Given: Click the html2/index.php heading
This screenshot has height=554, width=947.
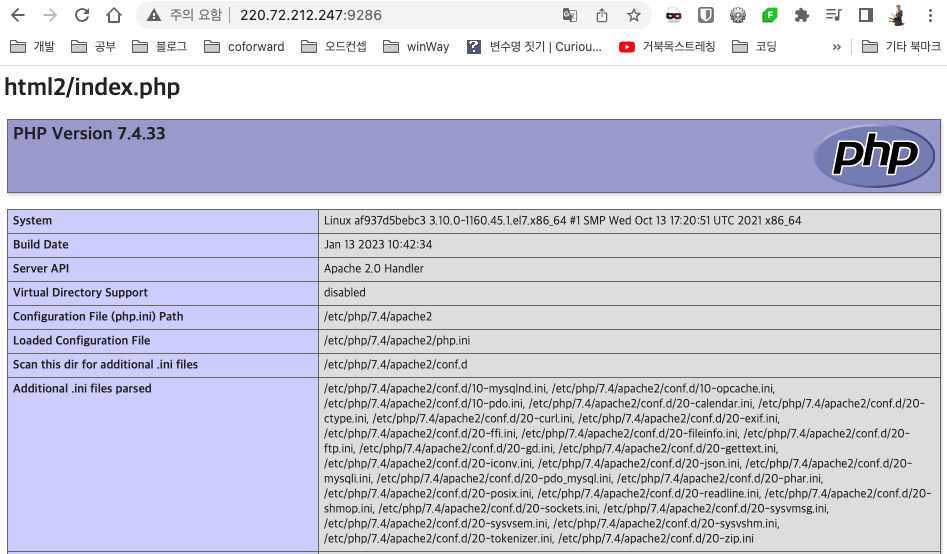Looking at the screenshot, I should pos(92,87).
